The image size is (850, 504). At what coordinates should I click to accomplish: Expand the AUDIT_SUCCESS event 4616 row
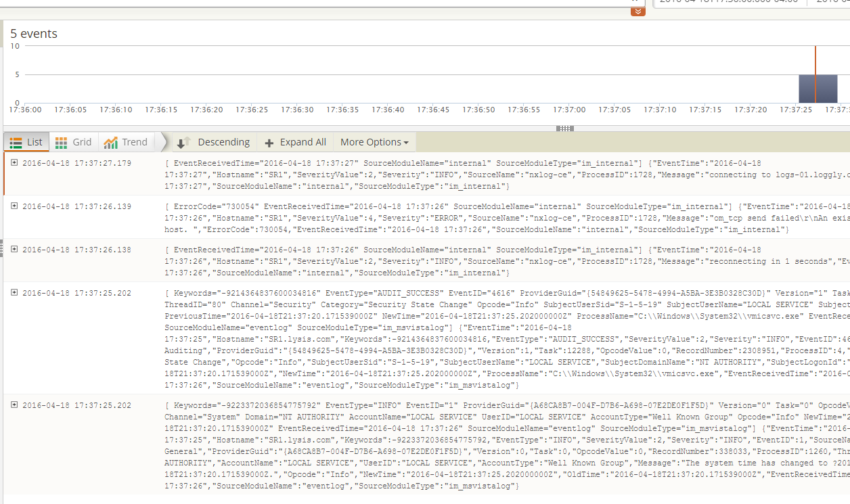pos(14,292)
